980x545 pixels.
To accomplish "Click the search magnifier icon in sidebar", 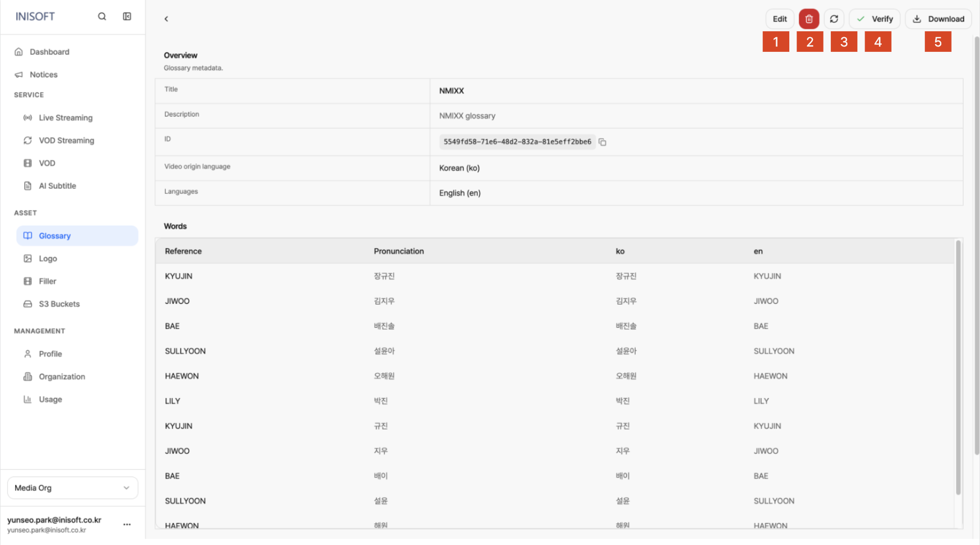I will point(102,16).
